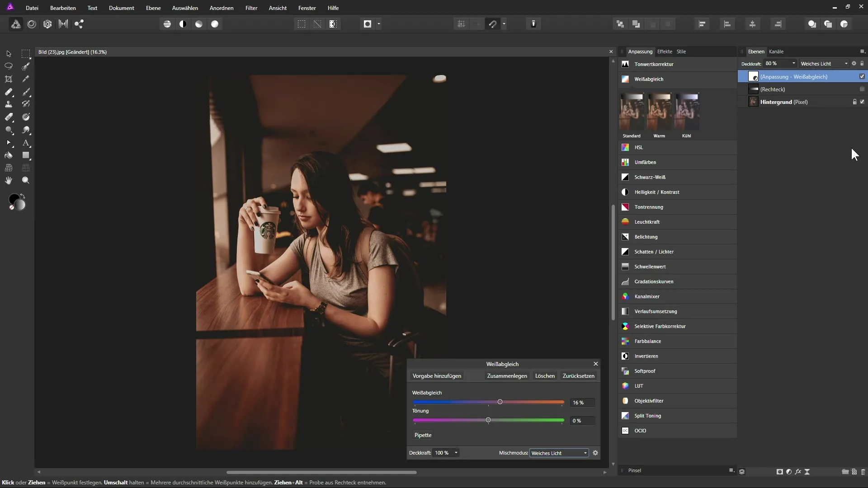Toggle layer lock in Ebenen panel header
The image size is (868, 488).
coord(862,64)
